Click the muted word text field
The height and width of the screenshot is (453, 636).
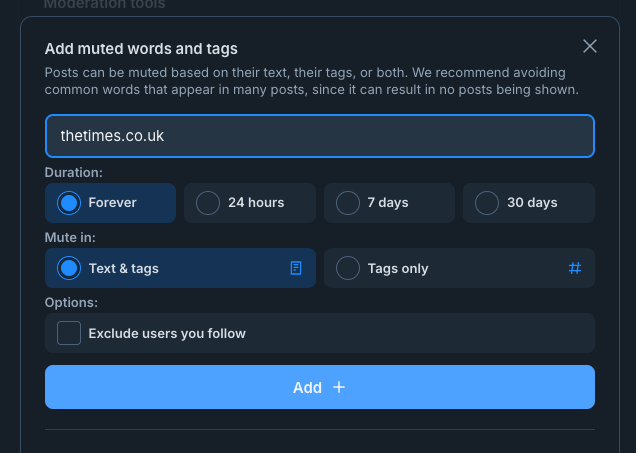click(320, 136)
